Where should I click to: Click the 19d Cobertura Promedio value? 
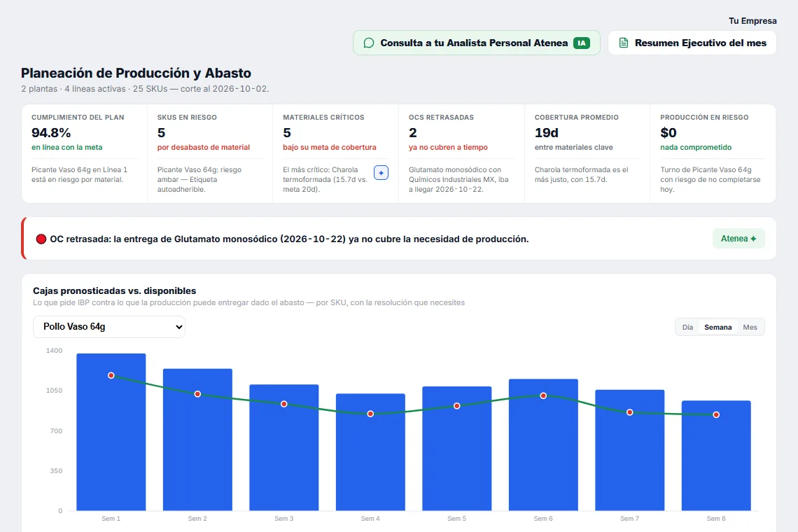pos(547,133)
